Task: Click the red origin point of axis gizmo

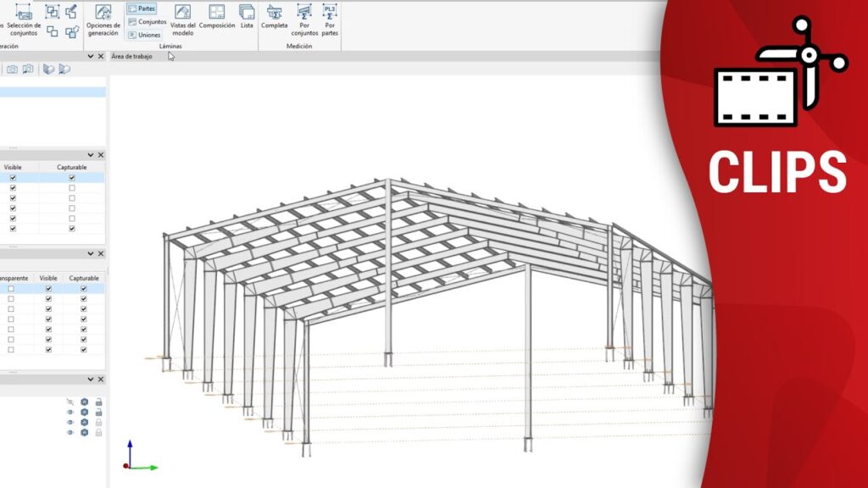Action: click(x=127, y=466)
